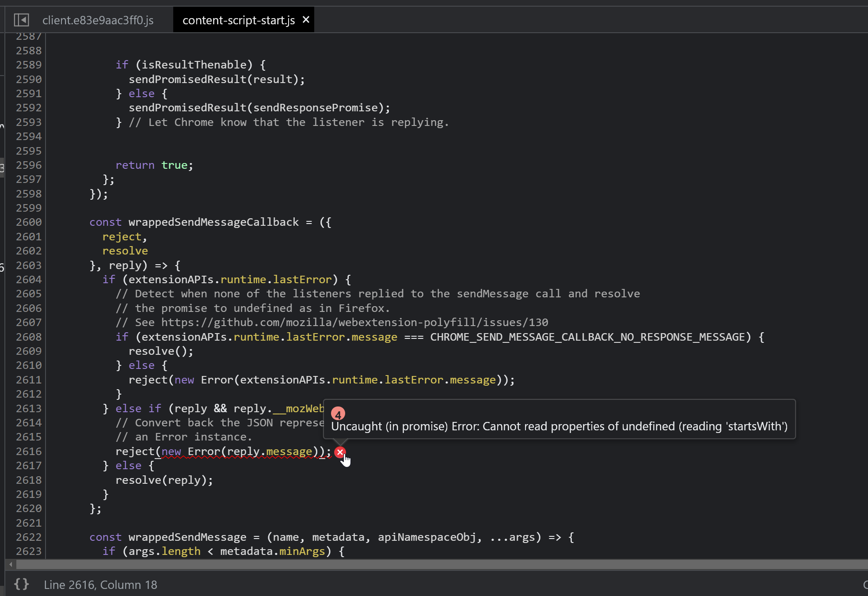Click the sendPromisedResult(sendResponsePromise) line
Image resolution: width=868 pixels, height=596 pixels.
click(x=259, y=108)
